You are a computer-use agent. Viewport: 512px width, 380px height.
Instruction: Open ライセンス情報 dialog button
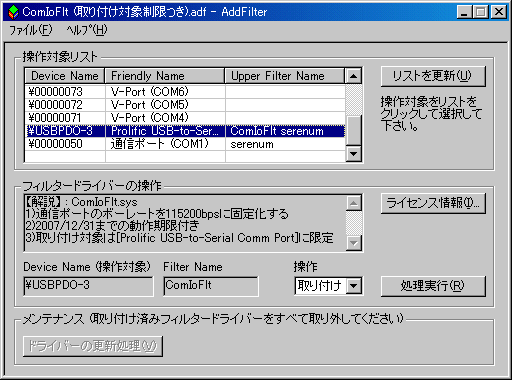coord(433,203)
